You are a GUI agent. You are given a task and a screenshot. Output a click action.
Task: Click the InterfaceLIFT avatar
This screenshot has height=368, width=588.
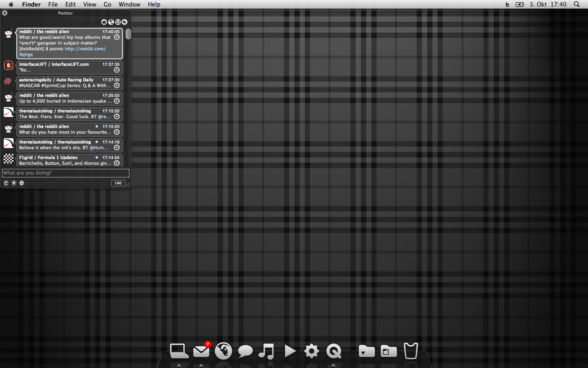9,65
